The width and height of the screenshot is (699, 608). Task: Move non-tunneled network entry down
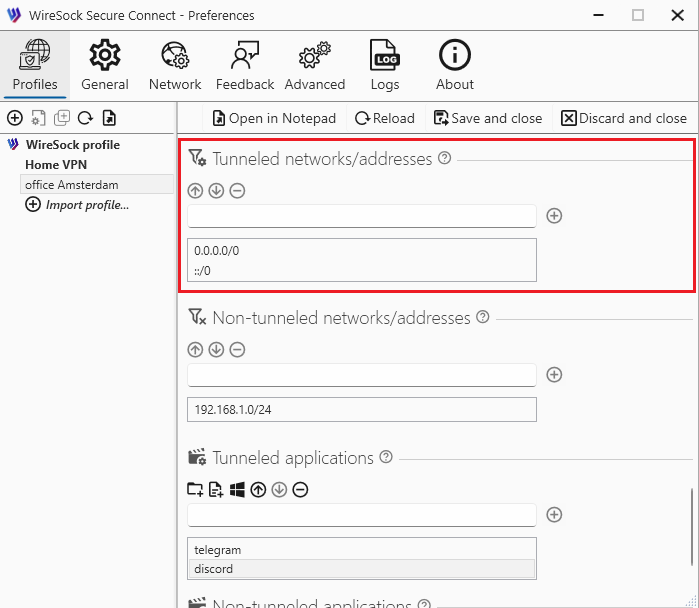pyautogui.click(x=216, y=350)
